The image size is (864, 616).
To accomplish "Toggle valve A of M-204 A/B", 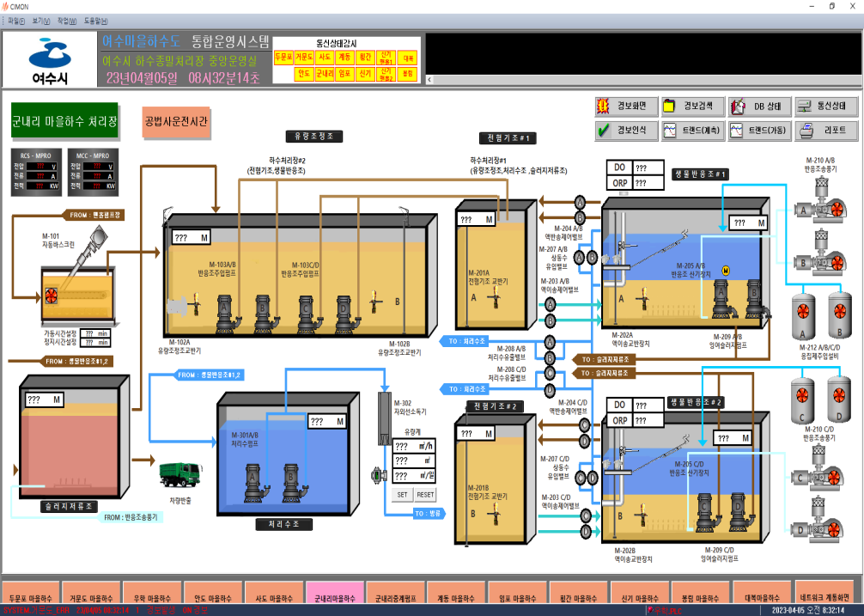I will coord(580,202).
